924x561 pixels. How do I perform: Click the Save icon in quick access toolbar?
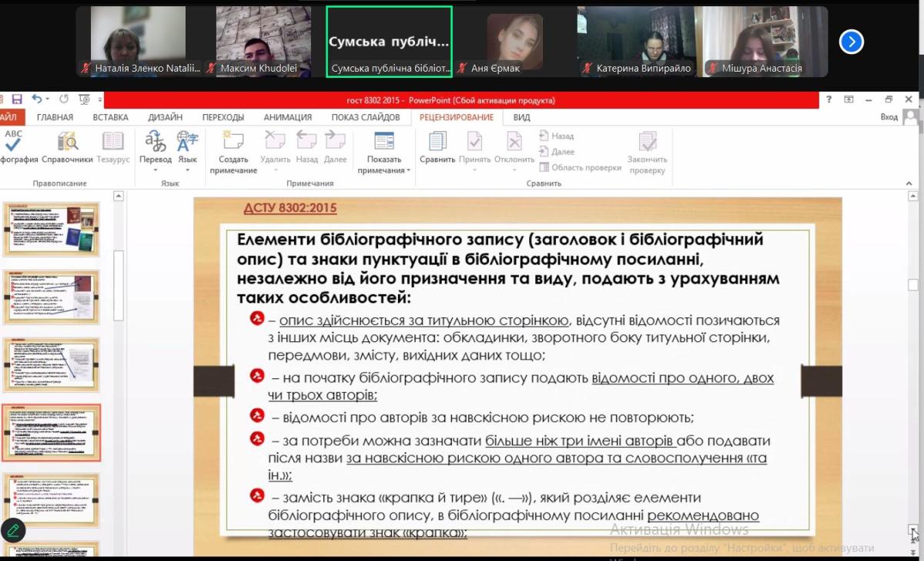click(x=17, y=99)
